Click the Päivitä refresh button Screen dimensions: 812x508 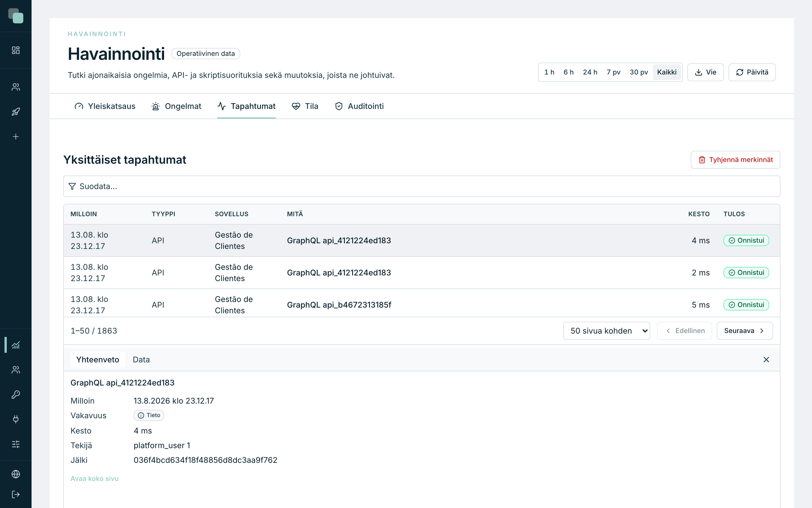[752, 72]
